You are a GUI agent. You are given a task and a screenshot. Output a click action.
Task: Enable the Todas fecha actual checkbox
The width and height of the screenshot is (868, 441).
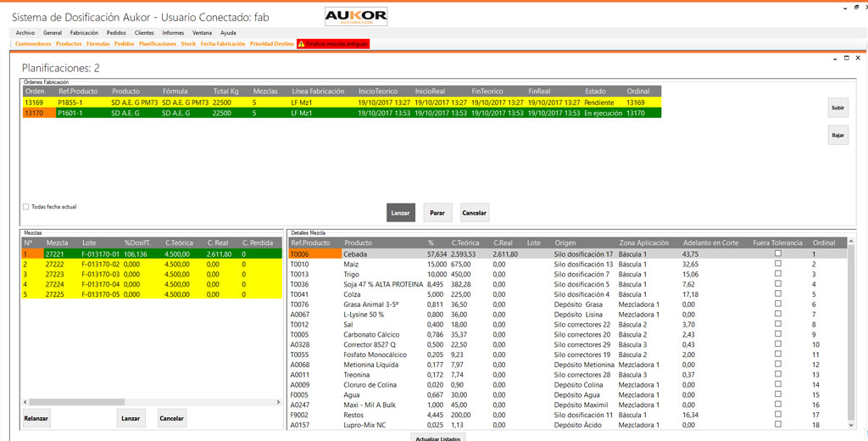click(x=25, y=207)
